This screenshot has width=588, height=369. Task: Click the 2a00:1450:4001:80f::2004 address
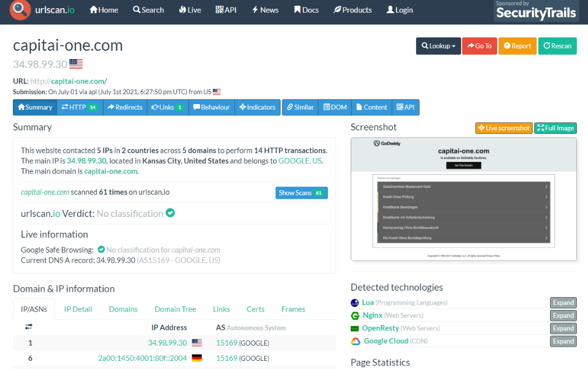click(x=143, y=358)
